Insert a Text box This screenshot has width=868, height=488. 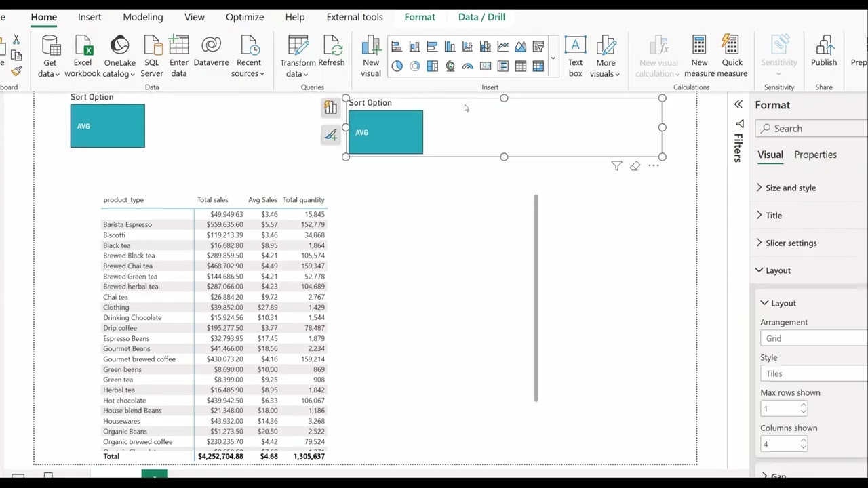(575, 56)
